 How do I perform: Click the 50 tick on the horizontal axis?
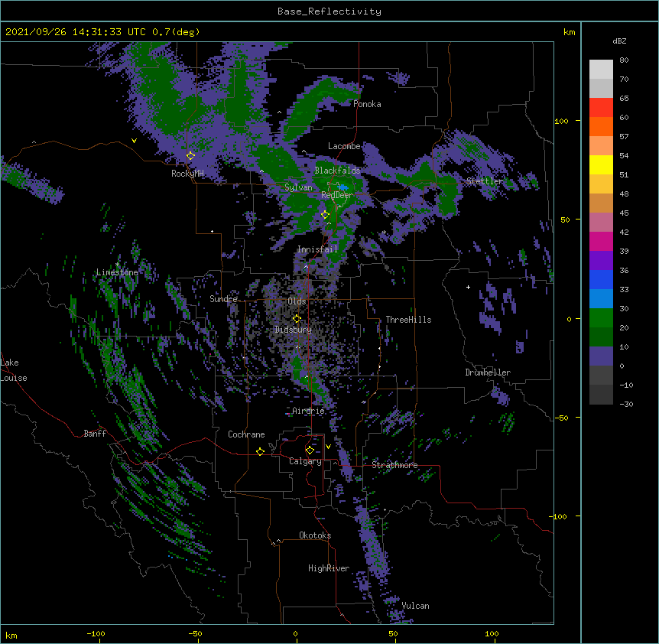click(393, 633)
